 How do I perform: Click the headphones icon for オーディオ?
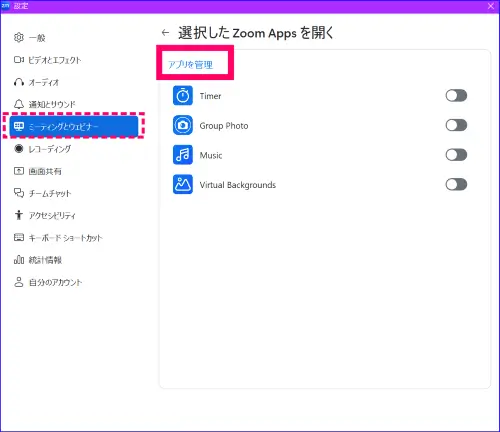[x=19, y=82]
